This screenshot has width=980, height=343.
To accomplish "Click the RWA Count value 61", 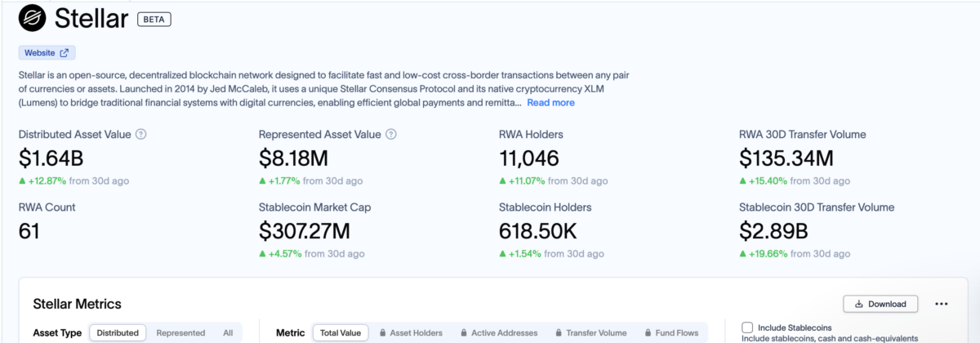I will point(29,231).
